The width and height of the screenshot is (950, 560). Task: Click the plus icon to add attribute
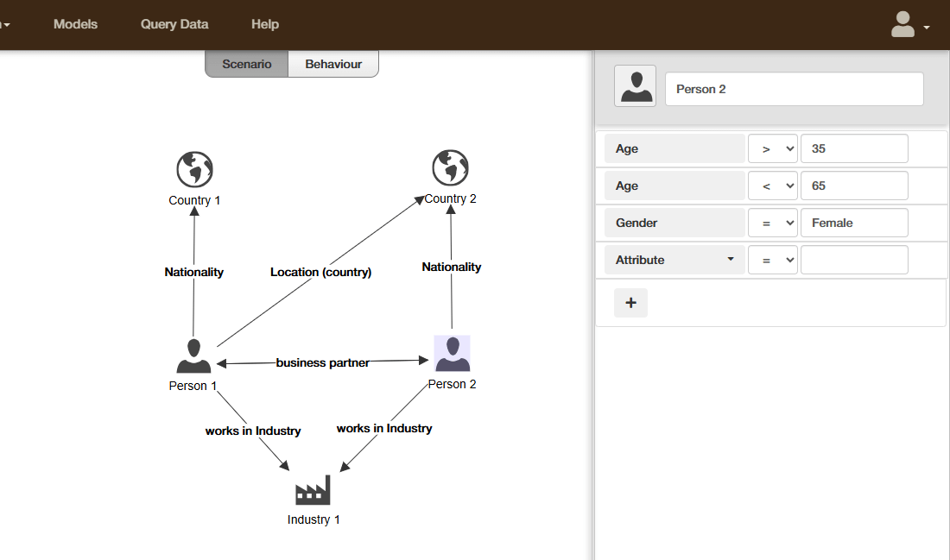pyautogui.click(x=630, y=303)
